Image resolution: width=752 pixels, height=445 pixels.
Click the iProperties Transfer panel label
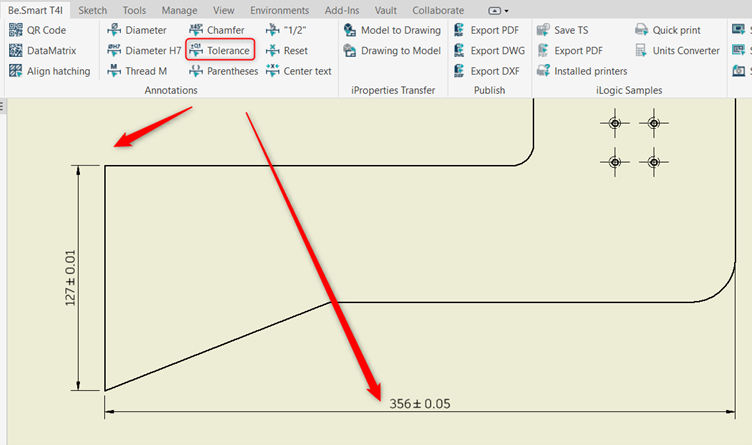(393, 90)
